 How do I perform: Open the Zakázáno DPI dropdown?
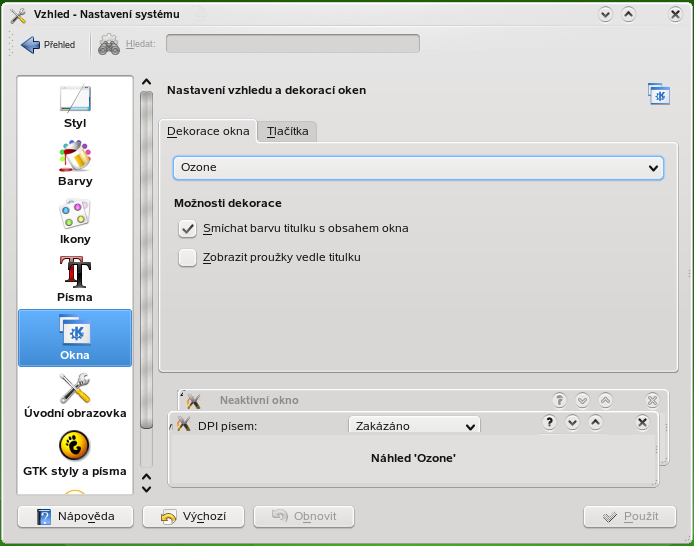click(x=414, y=426)
